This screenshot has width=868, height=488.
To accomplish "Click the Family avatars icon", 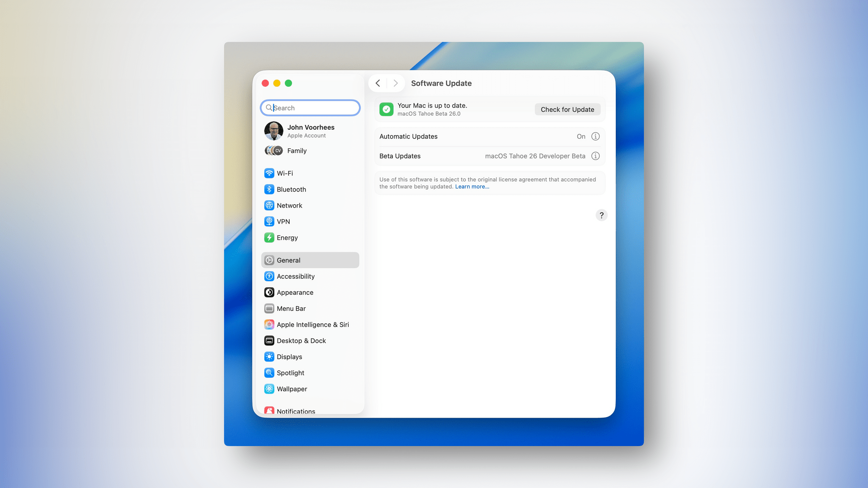I will [274, 150].
